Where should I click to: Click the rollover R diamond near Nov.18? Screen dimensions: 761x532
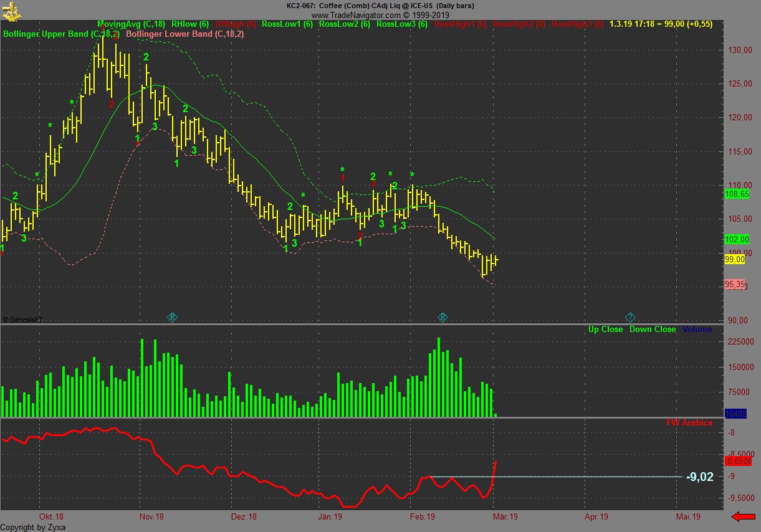173,318
